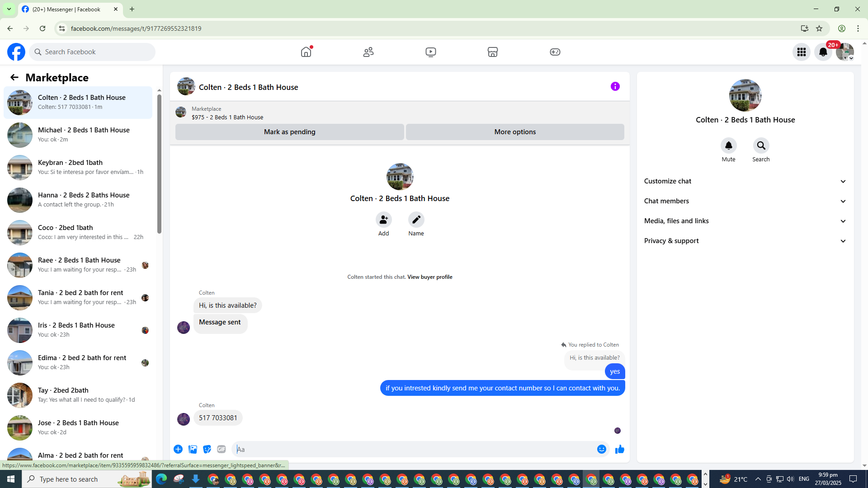Screen dimensions: 868x488
Task: Open the $975 Marketplace listing banner
Action: (400, 113)
